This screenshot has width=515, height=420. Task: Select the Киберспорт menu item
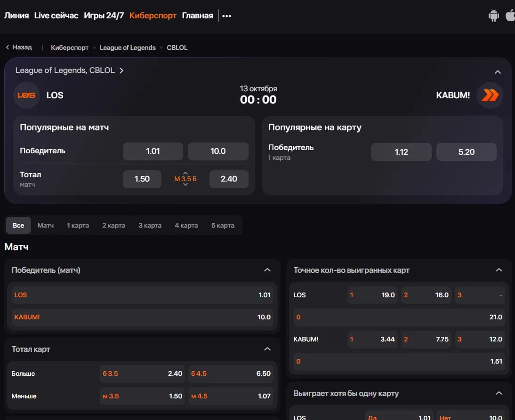(153, 16)
